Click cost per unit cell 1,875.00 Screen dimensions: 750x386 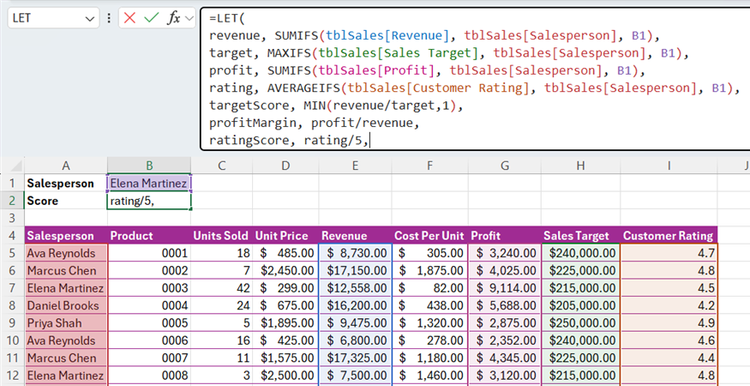[430, 271]
